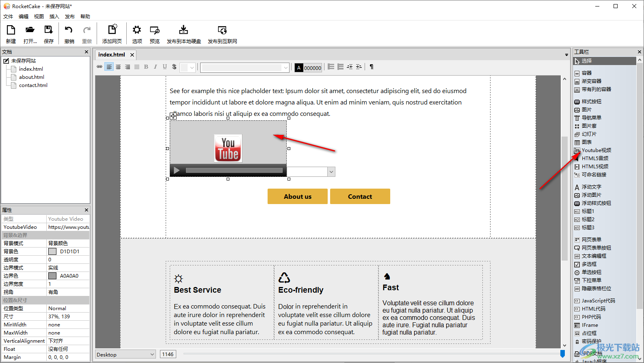Select the HTML5视频 video tool

(595, 167)
